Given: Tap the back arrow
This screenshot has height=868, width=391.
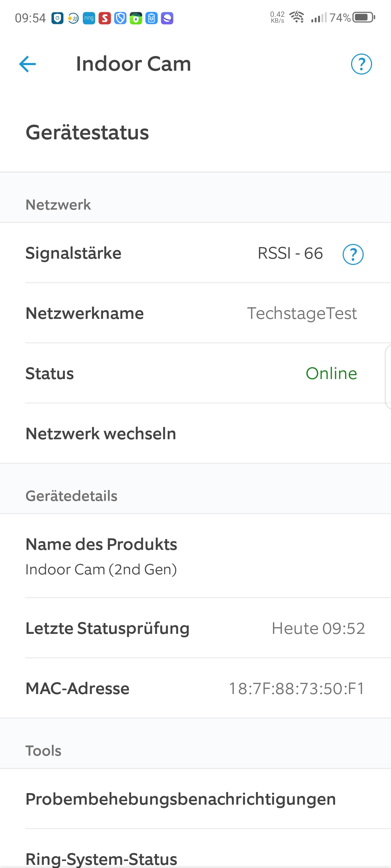Looking at the screenshot, I should click(27, 64).
